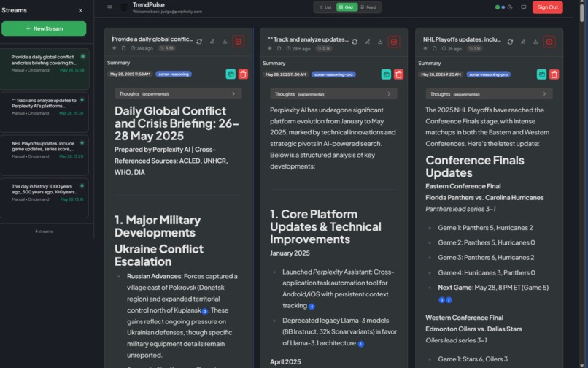This screenshot has width=588, height=368.
Task: Click the sonar-reasoning model badge
Action: tap(174, 74)
